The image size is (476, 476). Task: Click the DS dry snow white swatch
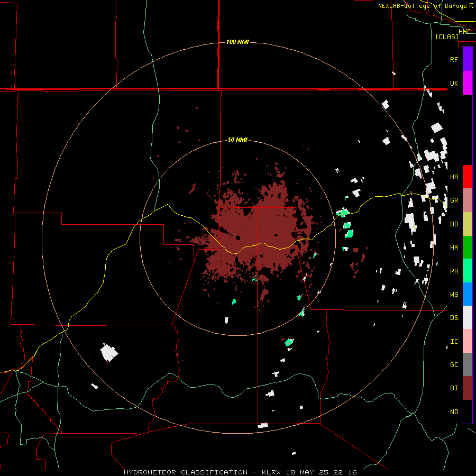pyautogui.click(x=467, y=317)
